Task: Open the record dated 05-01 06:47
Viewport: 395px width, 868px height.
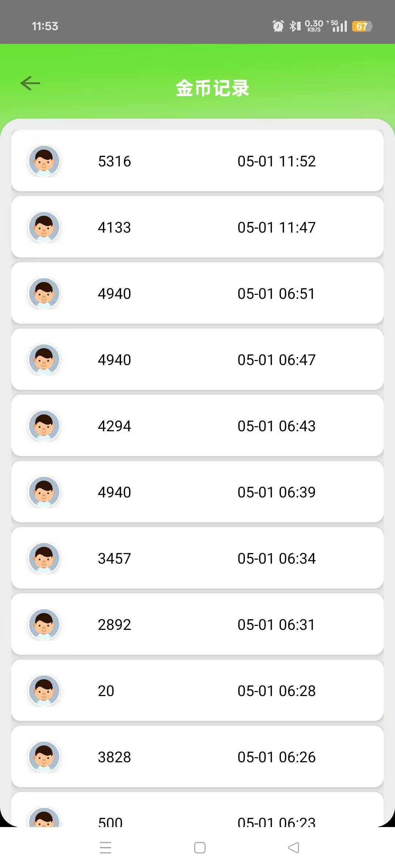Action: [x=197, y=359]
